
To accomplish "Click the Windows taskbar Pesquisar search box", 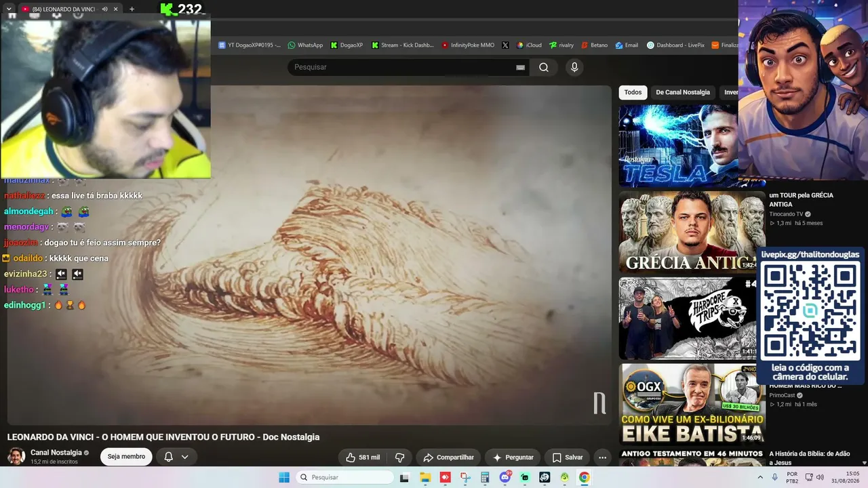I will tap(344, 477).
